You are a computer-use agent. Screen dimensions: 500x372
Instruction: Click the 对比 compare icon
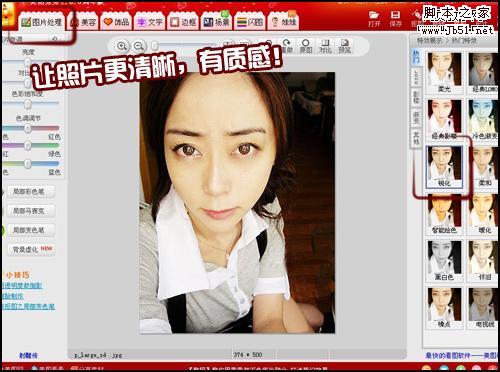[325, 46]
